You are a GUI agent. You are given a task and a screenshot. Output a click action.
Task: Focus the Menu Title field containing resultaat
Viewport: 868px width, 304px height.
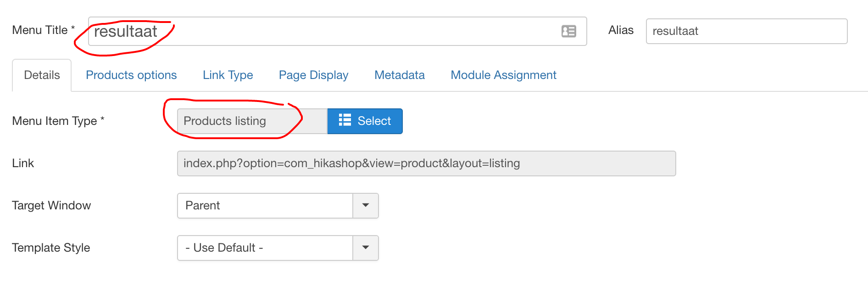click(321, 31)
